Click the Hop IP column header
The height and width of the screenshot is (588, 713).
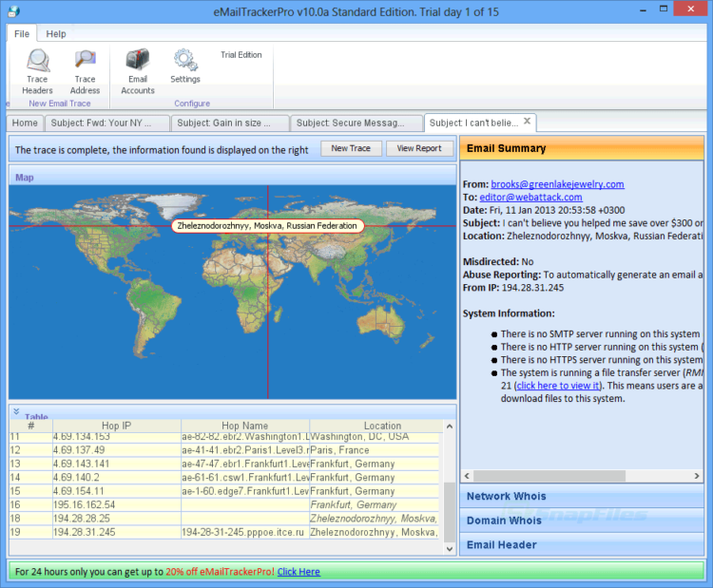point(116,426)
